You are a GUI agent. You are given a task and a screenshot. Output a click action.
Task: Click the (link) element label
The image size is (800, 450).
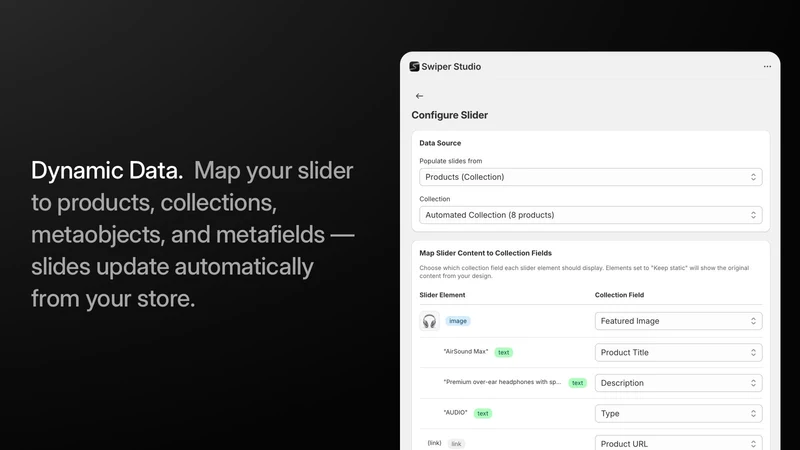[x=434, y=443]
